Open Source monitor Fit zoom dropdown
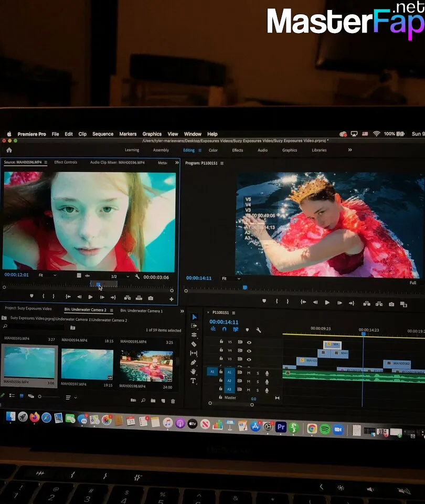 47,275
